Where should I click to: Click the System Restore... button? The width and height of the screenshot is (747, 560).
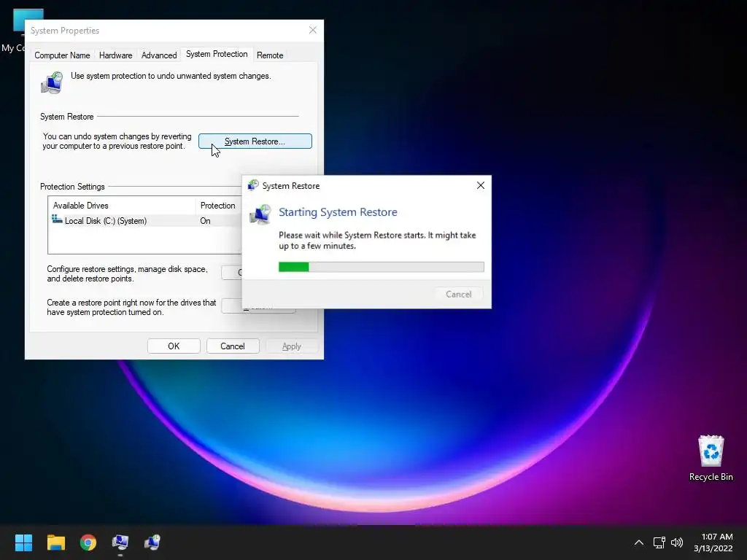255,141
